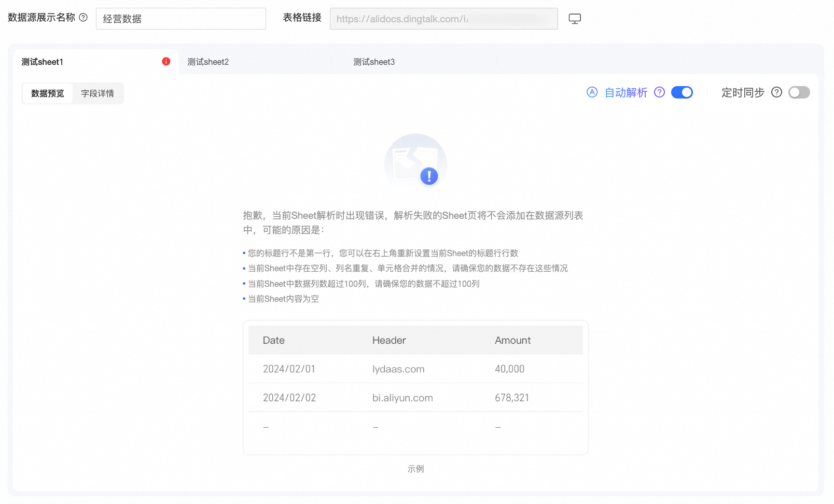Click the 抱歉 parse error message text
Viewport: 834px width, 504px height.
coord(413,222)
